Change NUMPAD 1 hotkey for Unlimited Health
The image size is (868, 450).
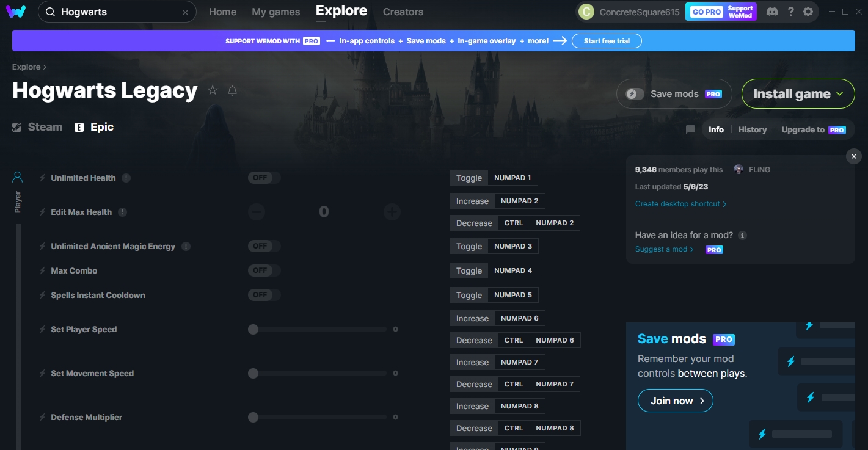[x=512, y=178]
